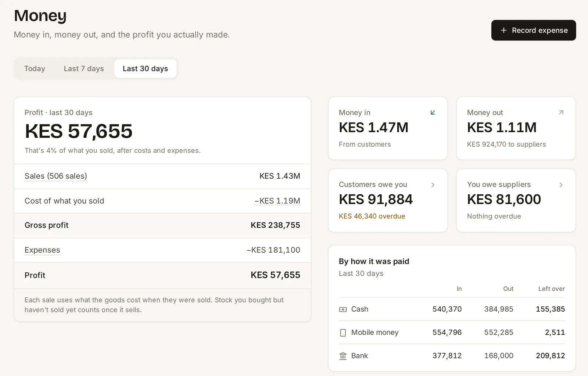The width and height of the screenshot is (588, 376).
Task: Select the Last 30 days tab
Action: (x=146, y=69)
